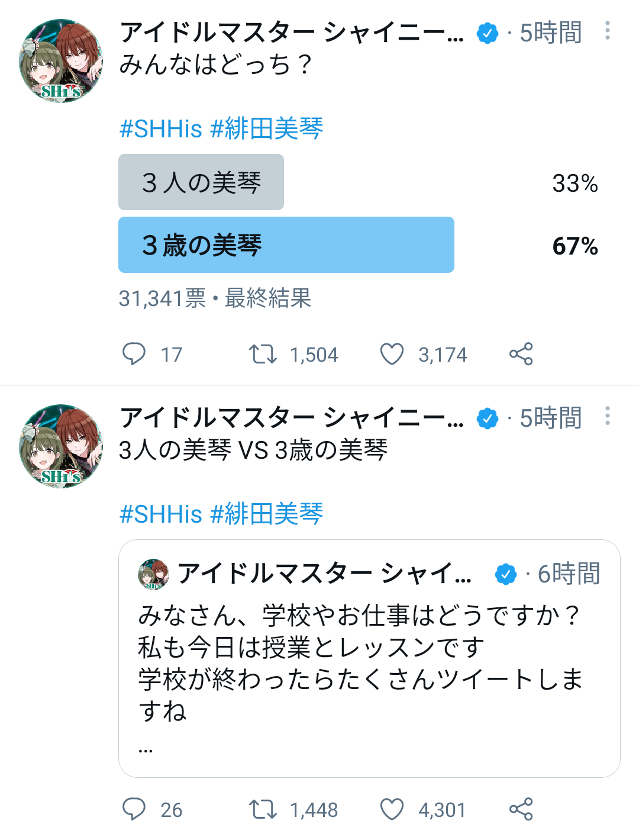The image size is (639, 840).
Task: Reply to the poll tweet
Action: pyautogui.click(x=134, y=354)
